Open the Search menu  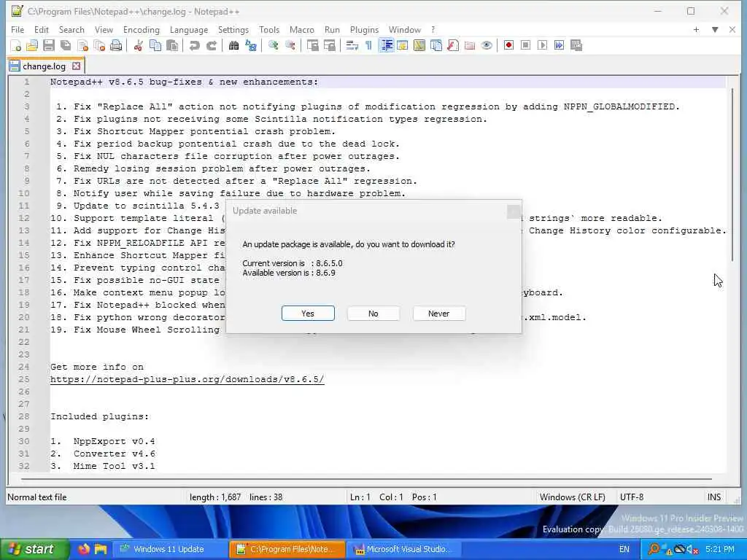(x=71, y=29)
